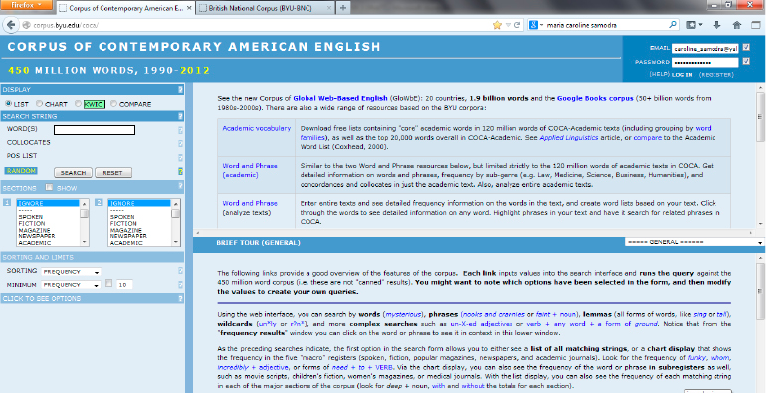
Task: Open the downloads arrow icon
Action: point(717,25)
